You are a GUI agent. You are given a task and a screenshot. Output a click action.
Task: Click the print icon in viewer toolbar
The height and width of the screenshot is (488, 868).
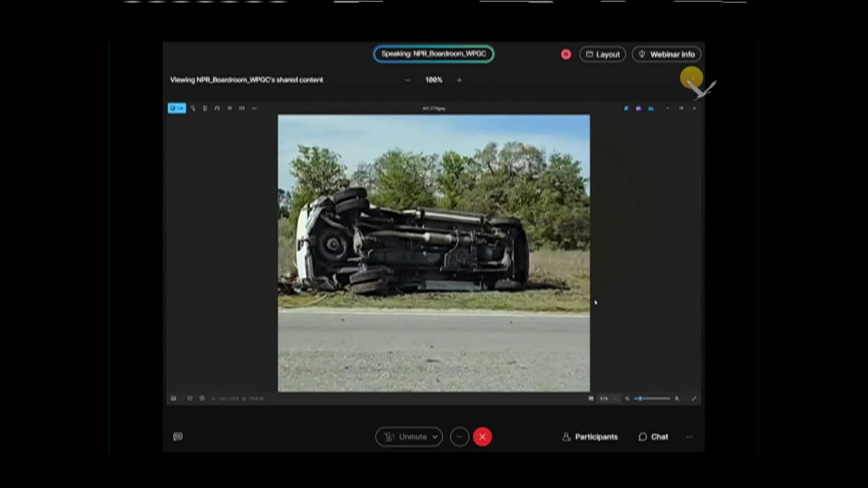tap(242, 108)
